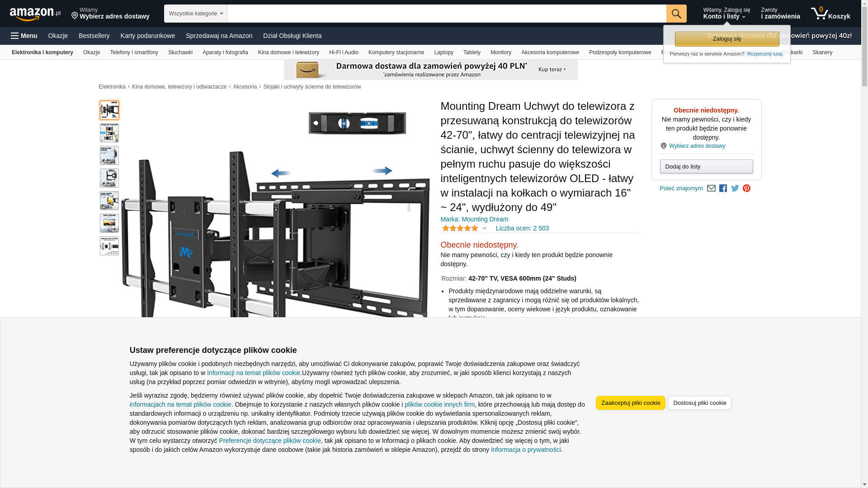This screenshot has width=868, height=488.
Task: Open the shopping cart Koszyk icon
Action: tap(830, 14)
